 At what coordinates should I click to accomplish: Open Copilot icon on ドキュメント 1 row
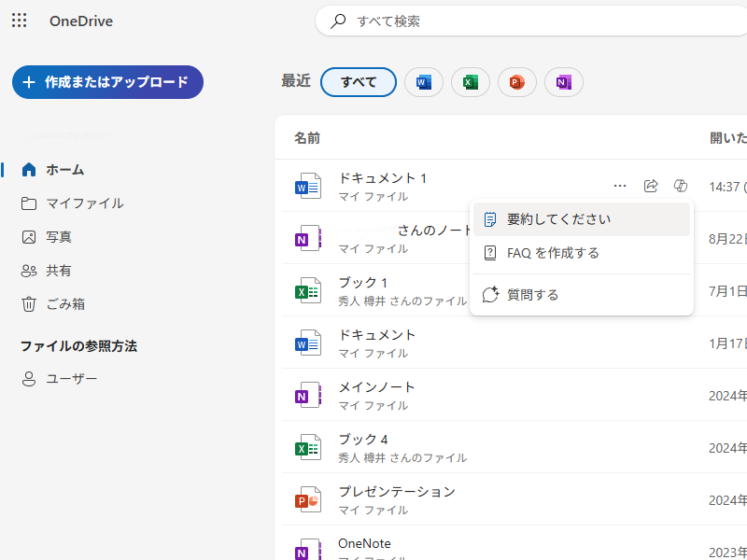681,185
